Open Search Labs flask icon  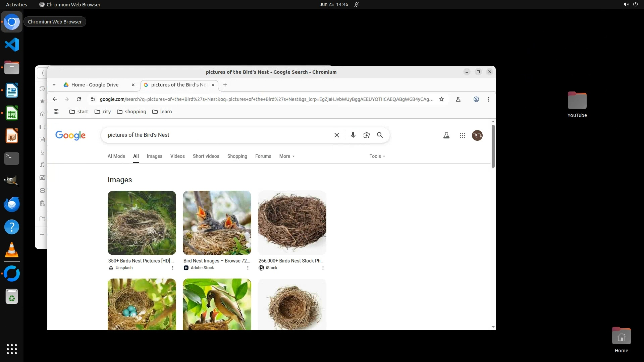tap(446, 135)
